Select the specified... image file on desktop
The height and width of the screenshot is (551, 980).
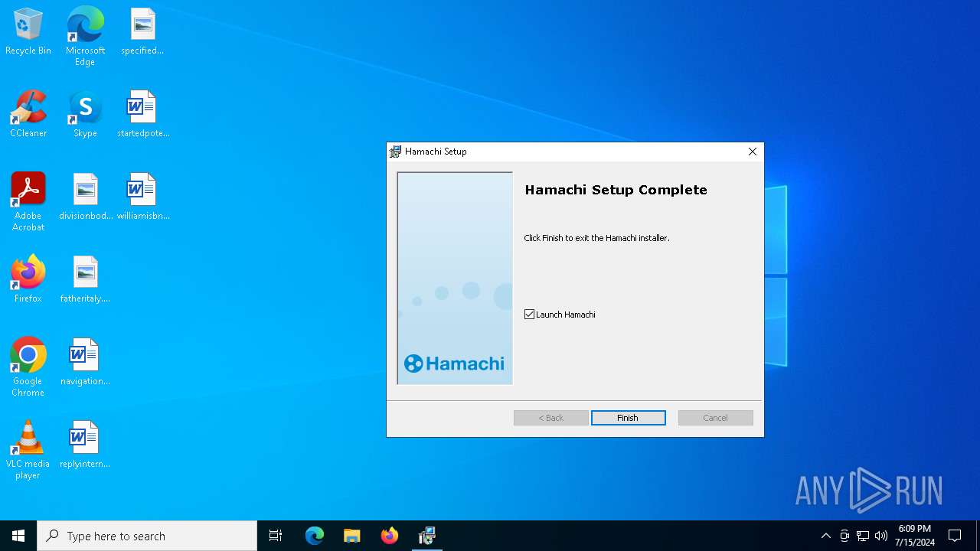[x=142, y=32]
